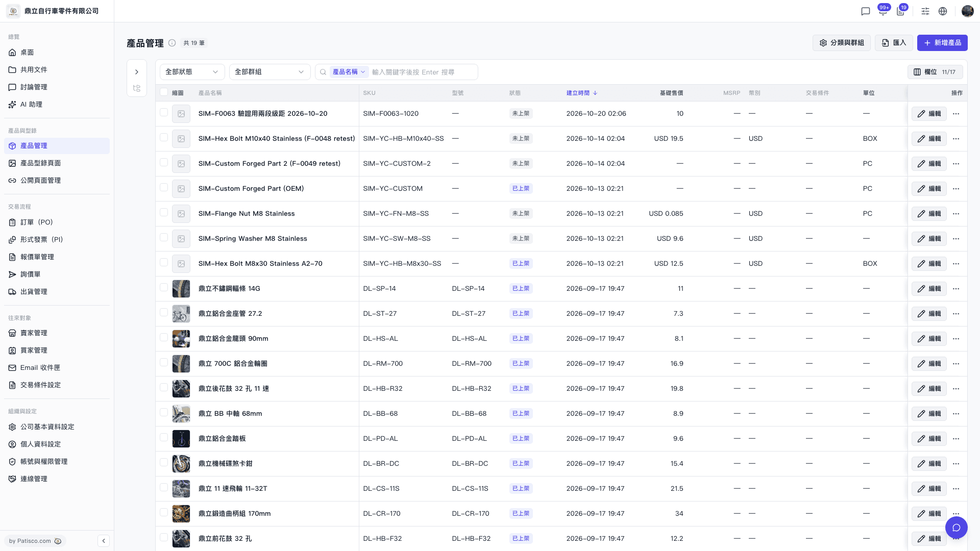This screenshot has width=980, height=551.
Task: Check the SIM-Flange Nut M8 Stainless checkbox
Action: 164,212
